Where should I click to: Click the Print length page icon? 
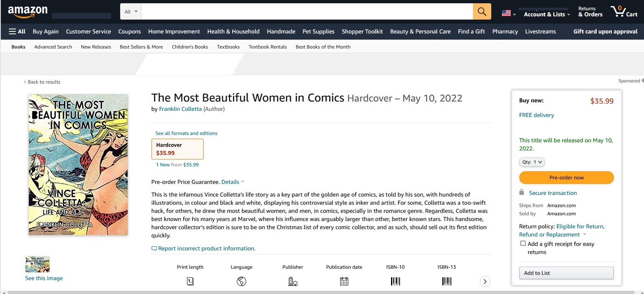(x=190, y=281)
